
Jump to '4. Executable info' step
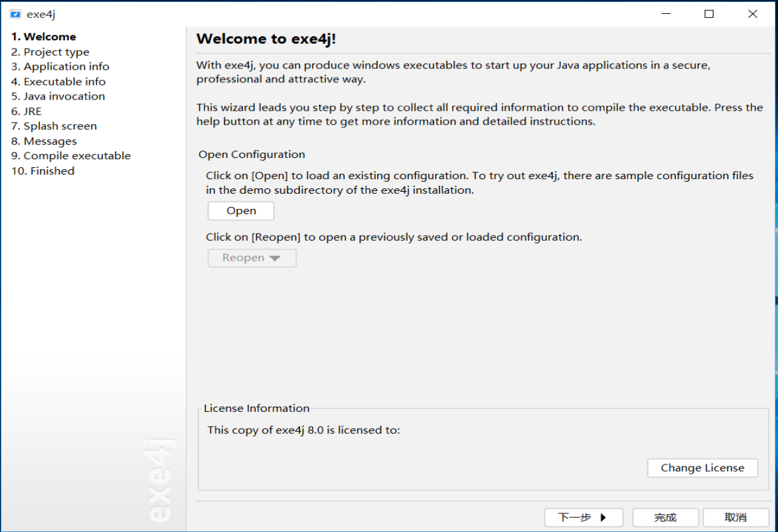pyautogui.click(x=58, y=82)
